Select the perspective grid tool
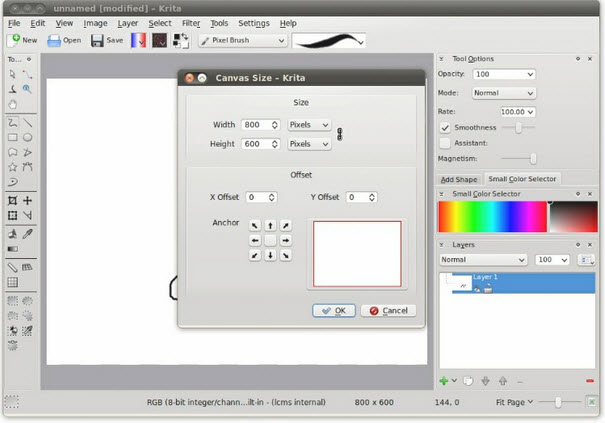This screenshot has width=605, height=423. [27, 267]
